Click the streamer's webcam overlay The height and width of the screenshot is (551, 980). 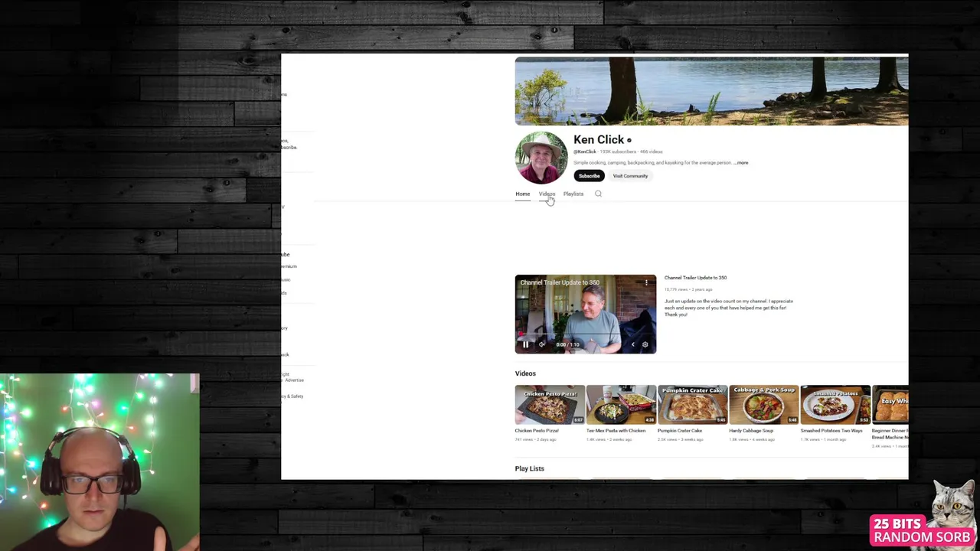click(x=100, y=462)
